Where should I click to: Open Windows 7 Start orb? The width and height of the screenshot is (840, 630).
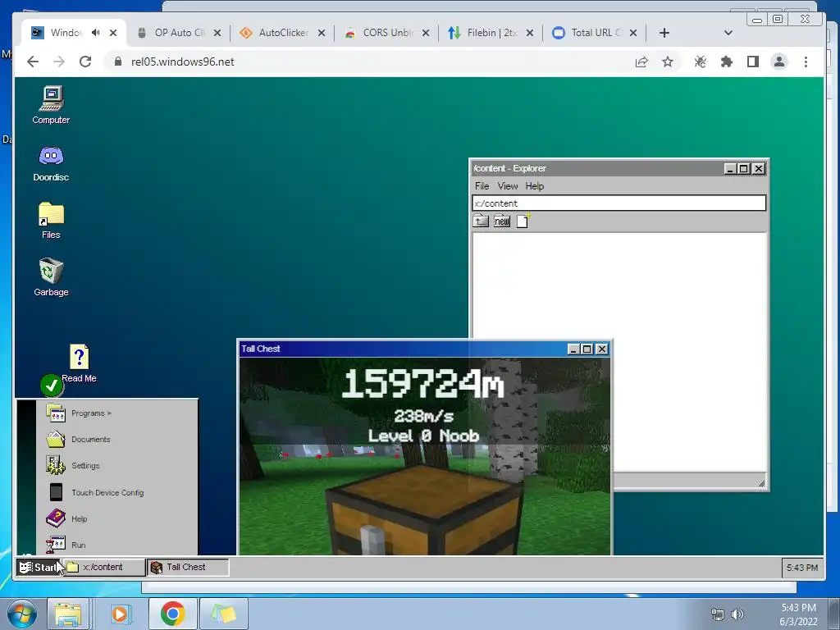pyautogui.click(x=21, y=614)
